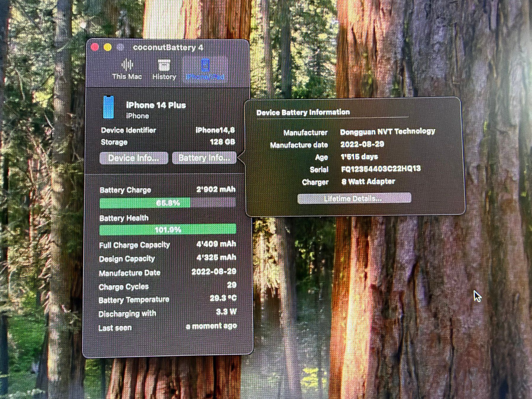Click the manufacture date in the popover
This screenshot has width=532, height=399.
coord(362,144)
